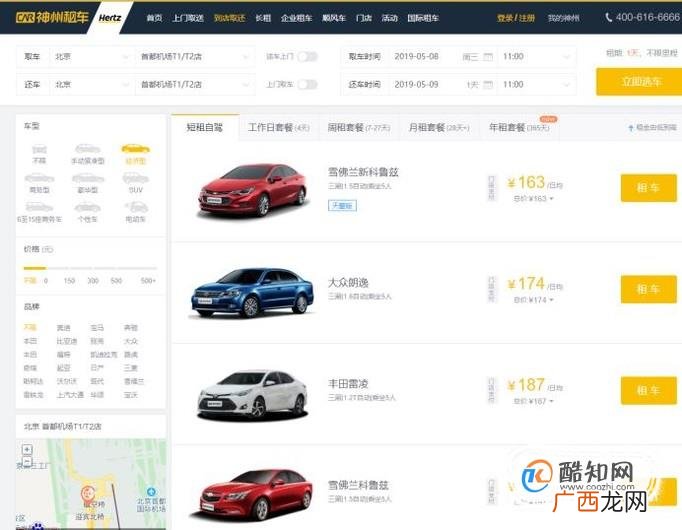682x530 pixels.
Task: Open 上门取送 in the top navigation
Action: [x=188, y=18]
